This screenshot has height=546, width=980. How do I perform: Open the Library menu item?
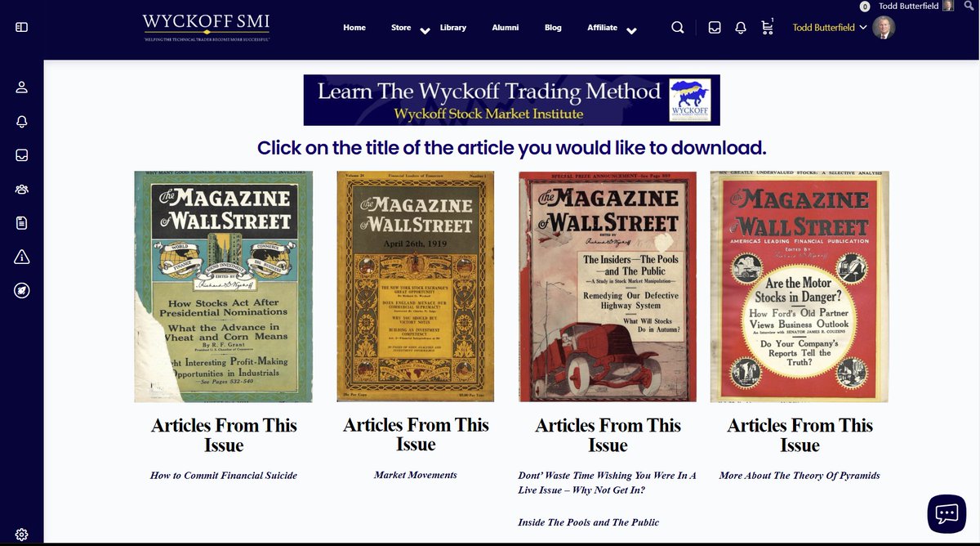(x=453, y=27)
